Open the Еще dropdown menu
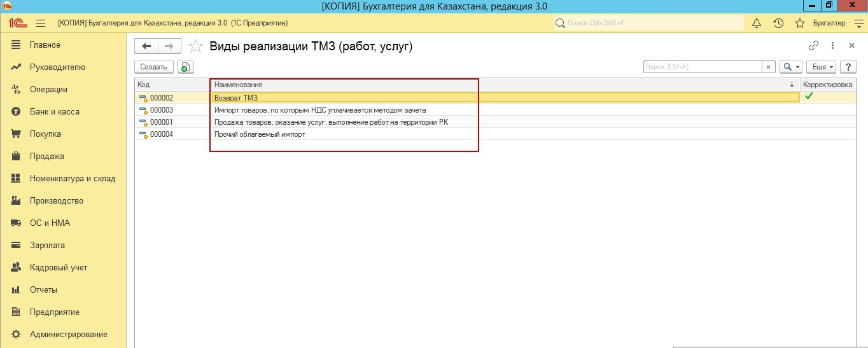868x348 pixels. (x=821, y=67)
